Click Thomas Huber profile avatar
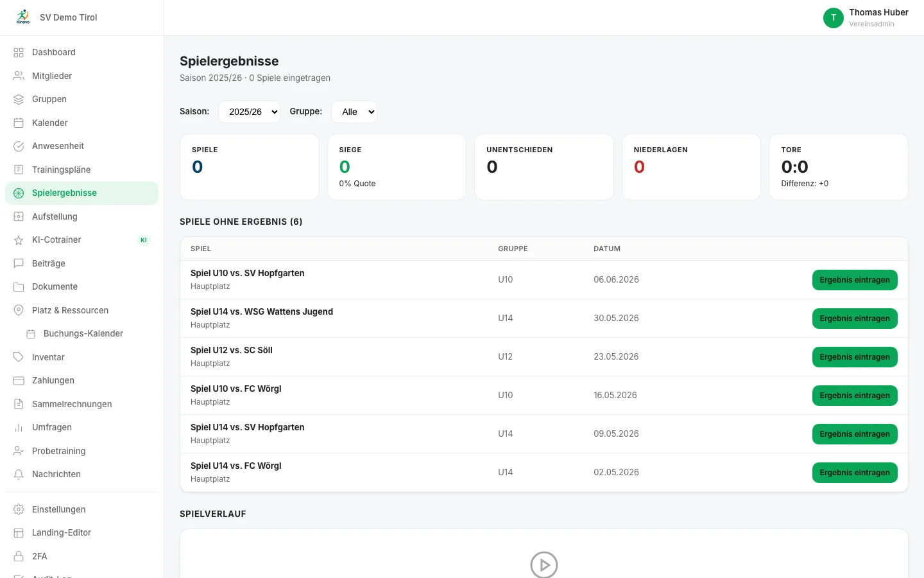924x578 pixels. [x=834, y=18]
